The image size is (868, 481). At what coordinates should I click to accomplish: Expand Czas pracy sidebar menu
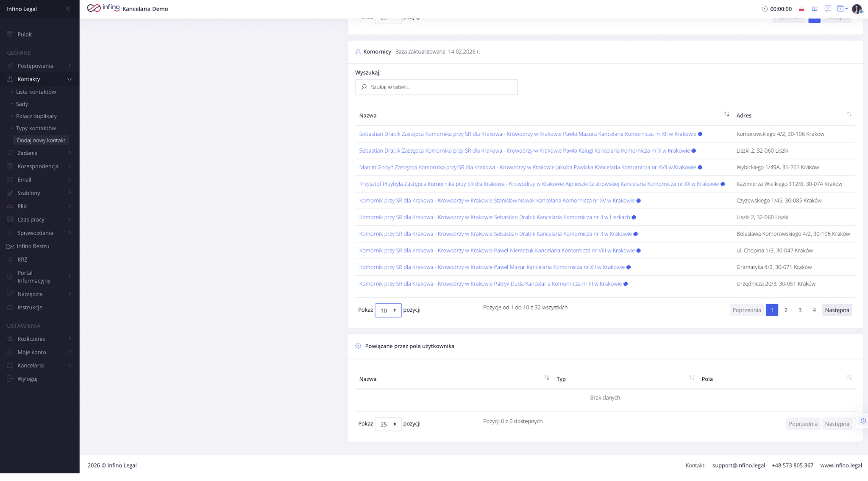pos(39,220)
